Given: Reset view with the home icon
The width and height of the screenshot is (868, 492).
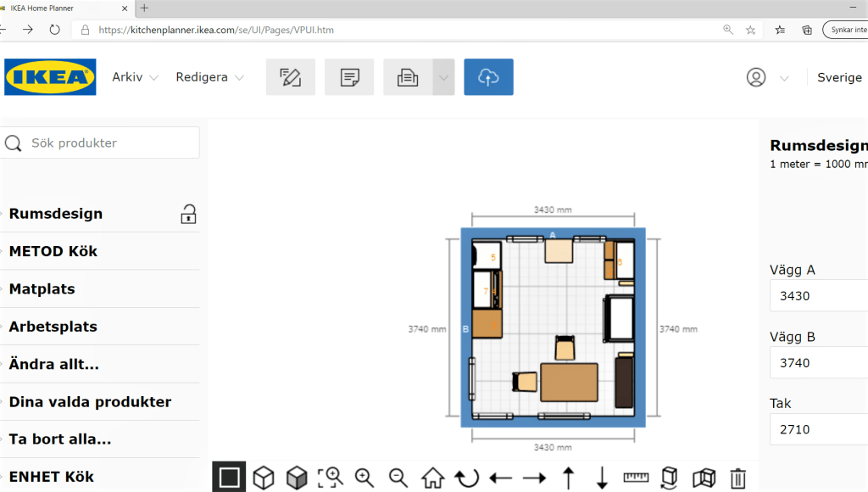Looking at the screenshot, I should coord(432,478).
